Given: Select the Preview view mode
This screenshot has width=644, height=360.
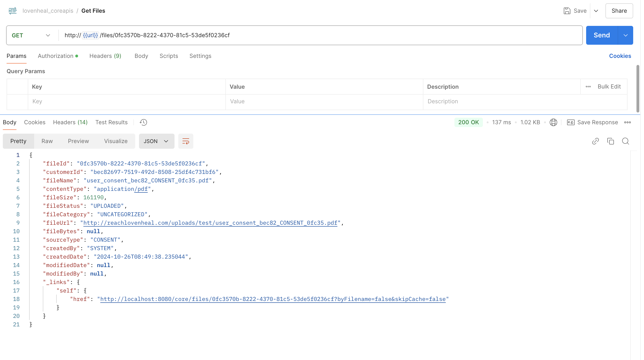Looking at the screenshot, I should [79, 141].
